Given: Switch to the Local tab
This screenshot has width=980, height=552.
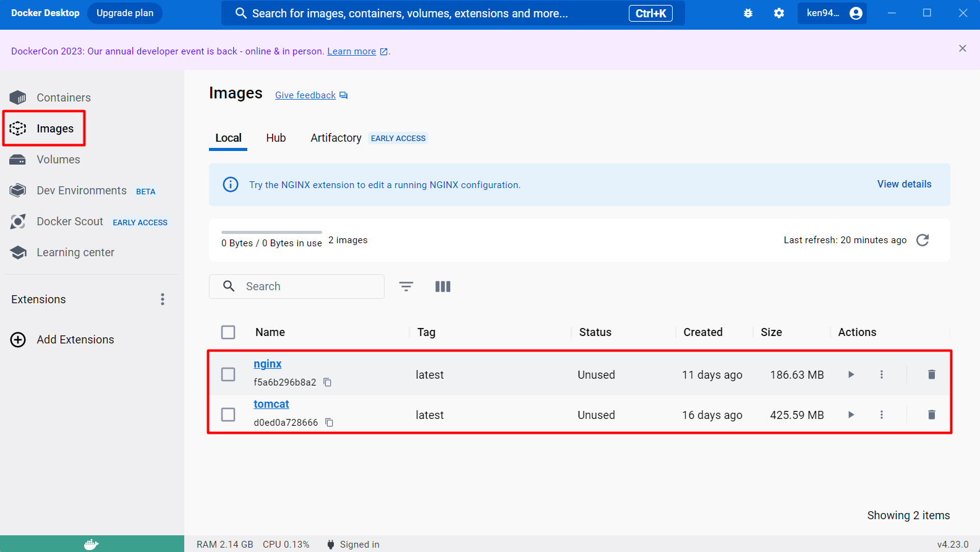Looking at the screenshot, I should point(228,138).
